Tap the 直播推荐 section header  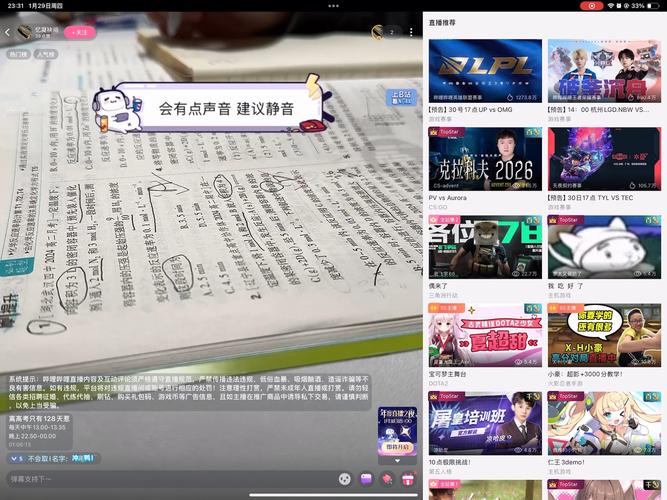coord(442,23)
